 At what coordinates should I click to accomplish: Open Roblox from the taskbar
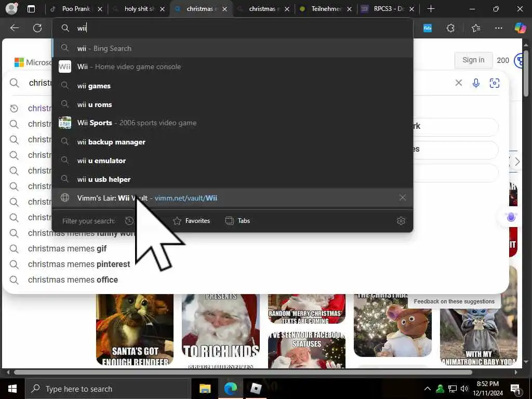click(256, 389)
